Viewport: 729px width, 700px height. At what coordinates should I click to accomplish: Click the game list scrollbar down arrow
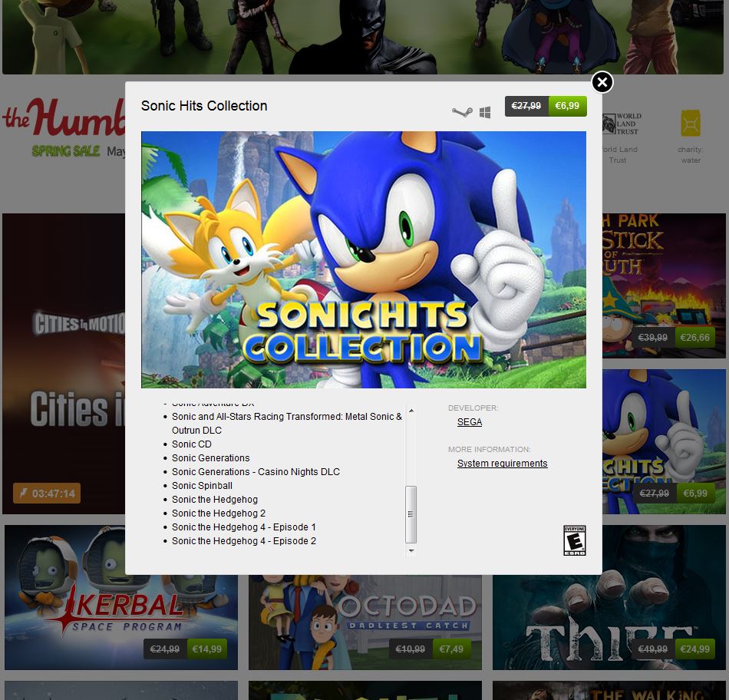click(411, 550)
